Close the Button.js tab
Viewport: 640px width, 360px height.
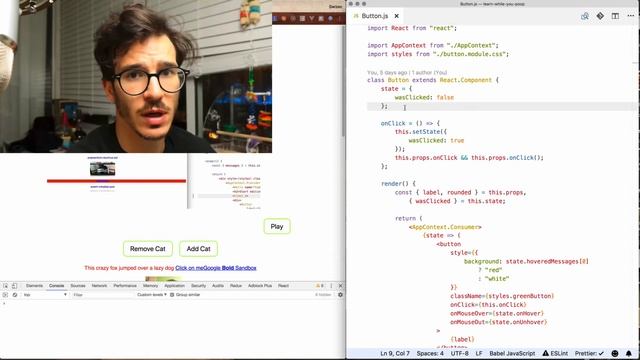pos(396,16)
